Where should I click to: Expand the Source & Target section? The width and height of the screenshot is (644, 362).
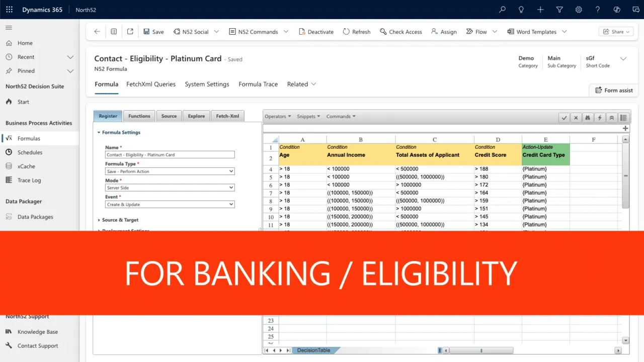coord(118,220)
